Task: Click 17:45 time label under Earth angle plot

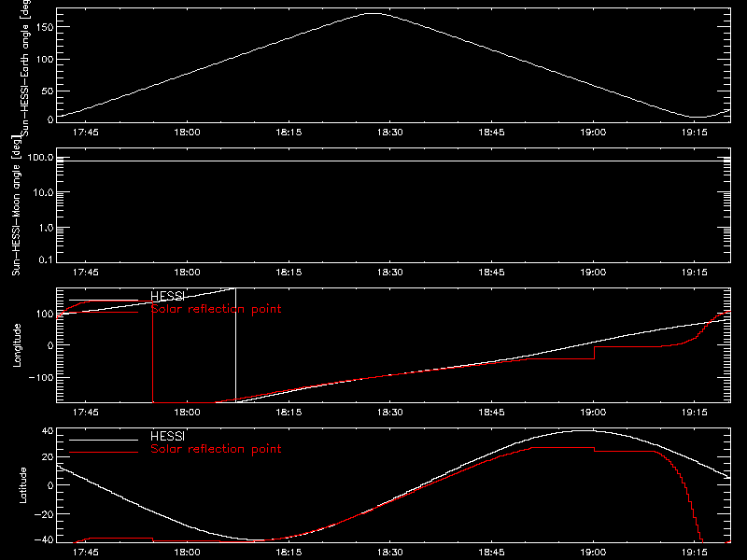Action: click(86, 132)
